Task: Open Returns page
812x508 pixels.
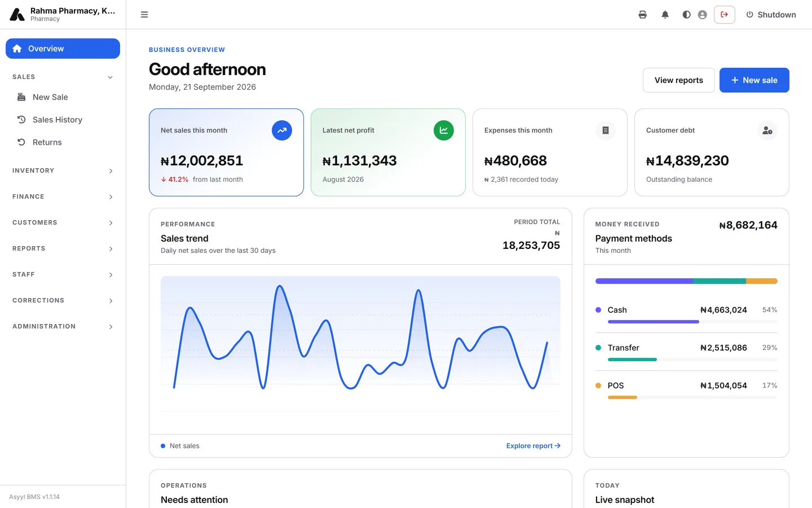Action: point(63,142)
